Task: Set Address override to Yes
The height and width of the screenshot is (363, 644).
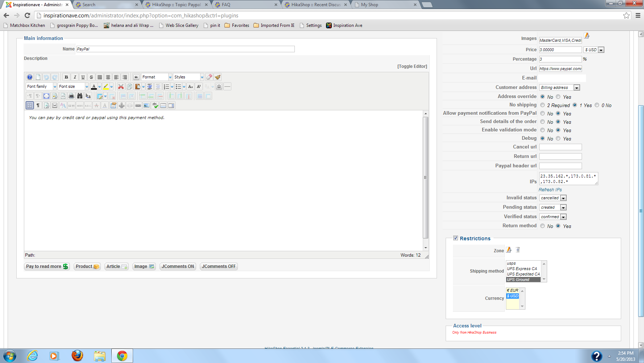Action: point(558,97)
